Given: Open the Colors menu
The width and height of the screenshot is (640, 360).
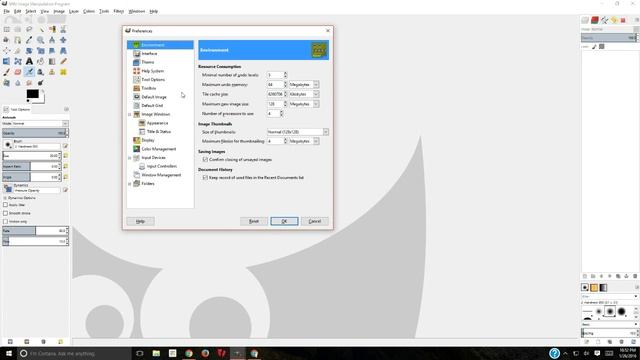Looking at the screenshot, I should (x=89, y=11).
